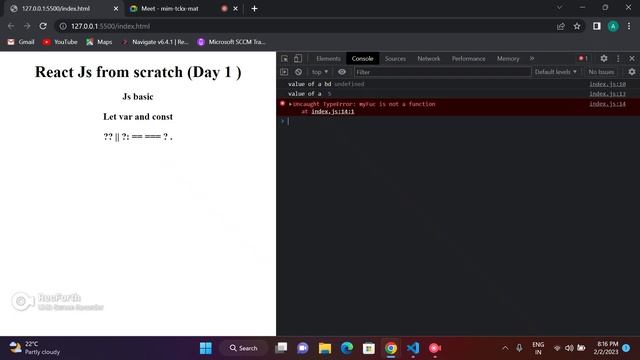Open index.js:14 link on error row
Screen dimensions: 640x360
[x=607, y=104]
